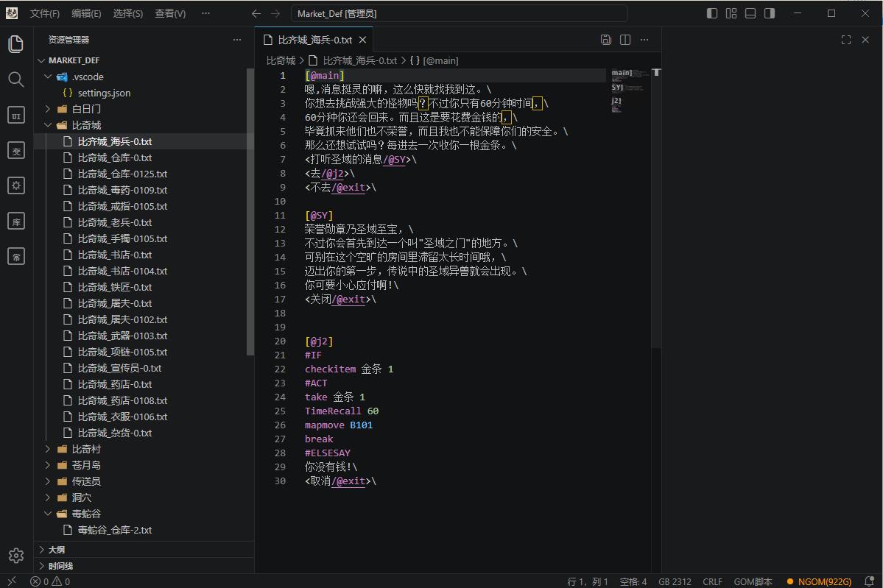Click the UI icon in activity bar

(15, 116)
